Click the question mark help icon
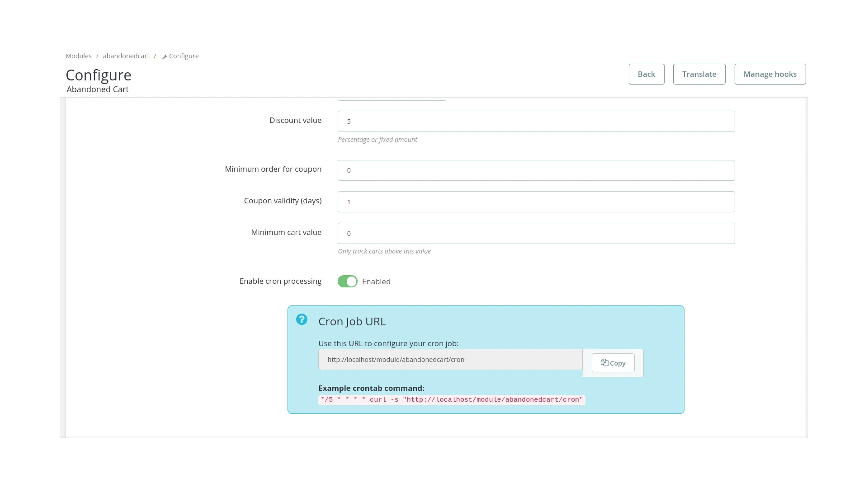868x488 pixels. click(x=302, y=319)
